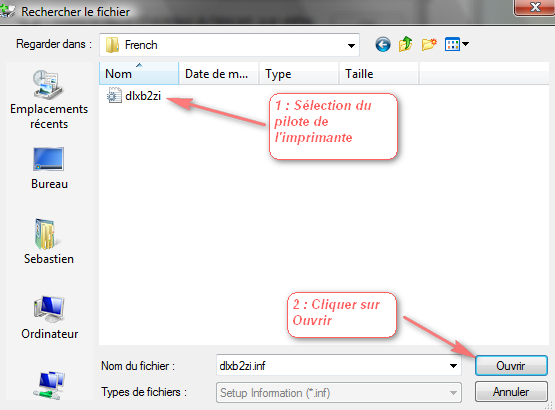Select the dlxb2zi file icon
Image resolution: width=555 pixels, height=410 pixels.
[x=114, y=95]
